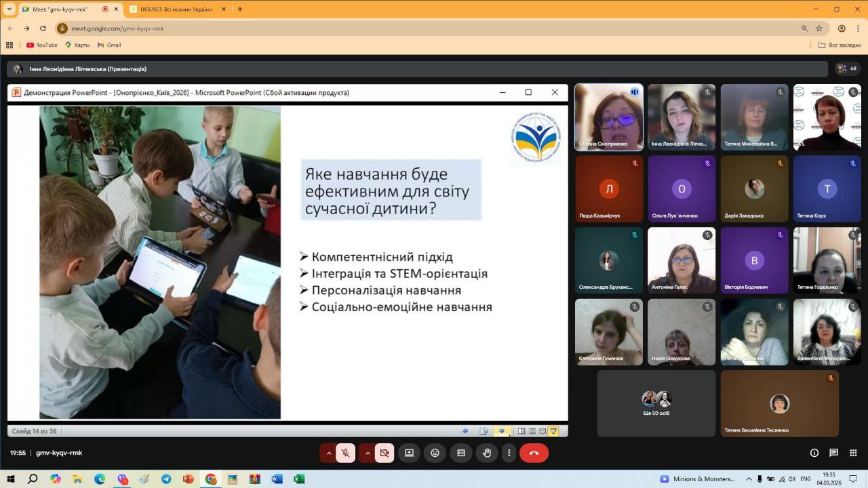The height and width of the screenshot is (488, 868).
Task: Turn on the camera in Google Meet
Action: click(x=384, y=453)
